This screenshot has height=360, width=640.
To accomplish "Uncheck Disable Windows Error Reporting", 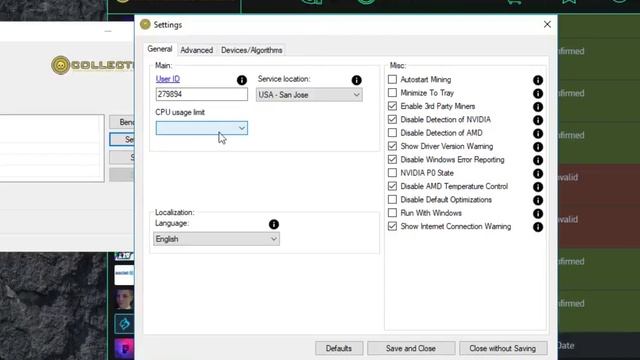I will pos(392,159).
